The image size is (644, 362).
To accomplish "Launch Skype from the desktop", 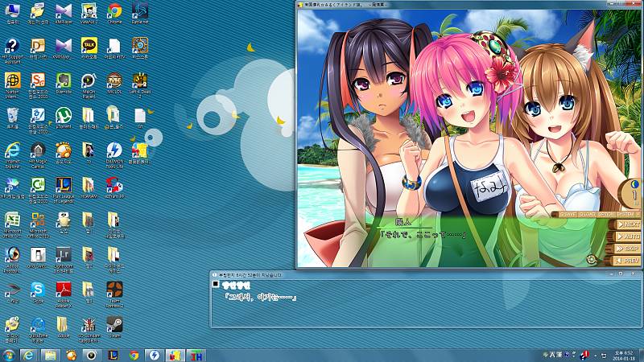I will point(37,289).
